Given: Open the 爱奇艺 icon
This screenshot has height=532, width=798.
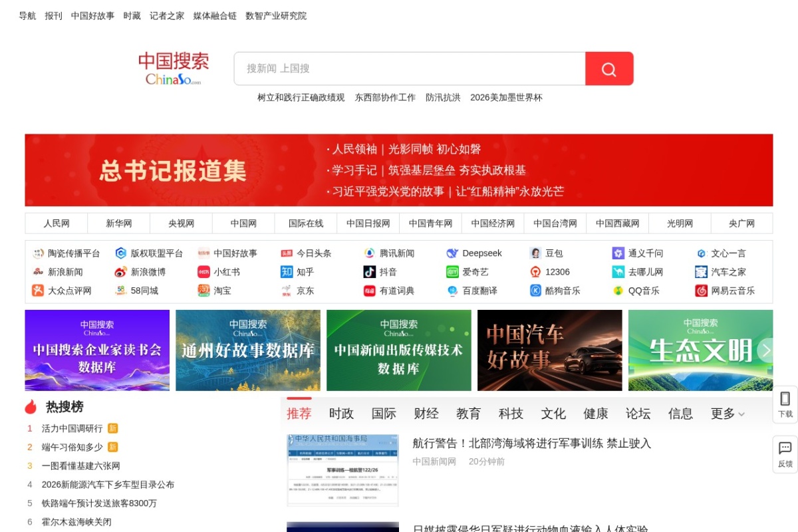Looking at the screenshot, I should point(452,272).
